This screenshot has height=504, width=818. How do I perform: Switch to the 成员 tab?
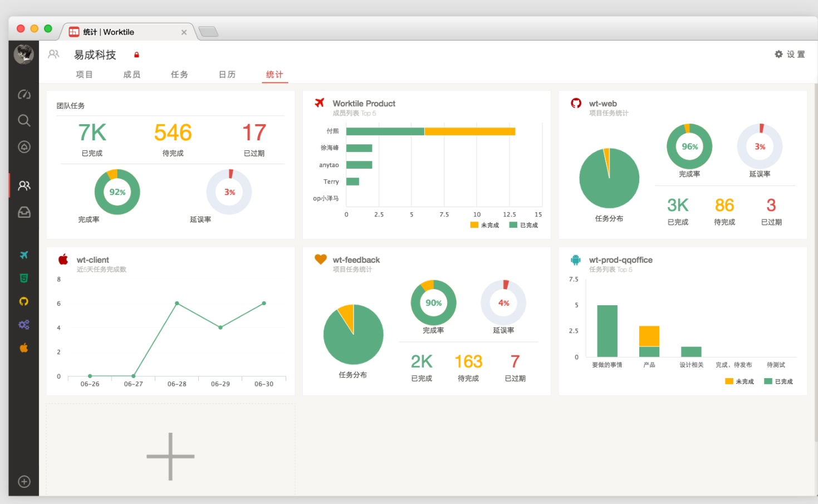pyautogui.click(x=132, y=75)
